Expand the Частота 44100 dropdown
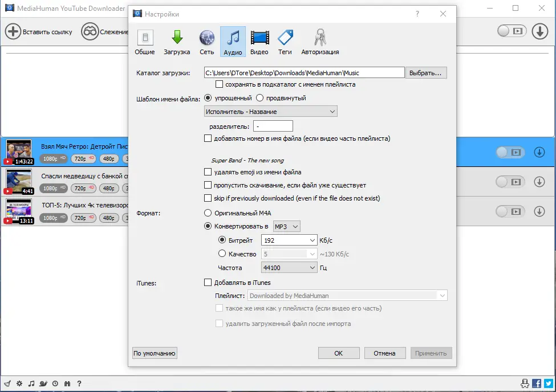Image resolution: width=556 pixels, height=392 pixels. tap(289, 268)
